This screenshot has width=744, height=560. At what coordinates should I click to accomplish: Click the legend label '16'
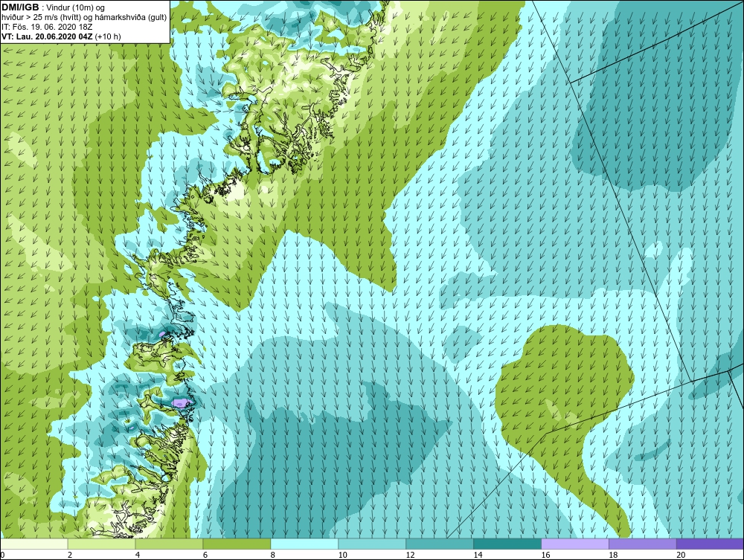point(545,555)
